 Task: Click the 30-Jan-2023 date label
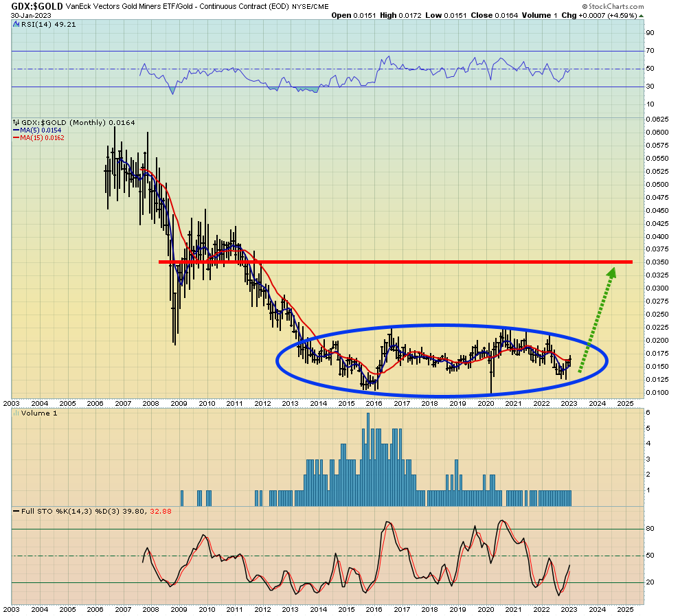(31, 16)
